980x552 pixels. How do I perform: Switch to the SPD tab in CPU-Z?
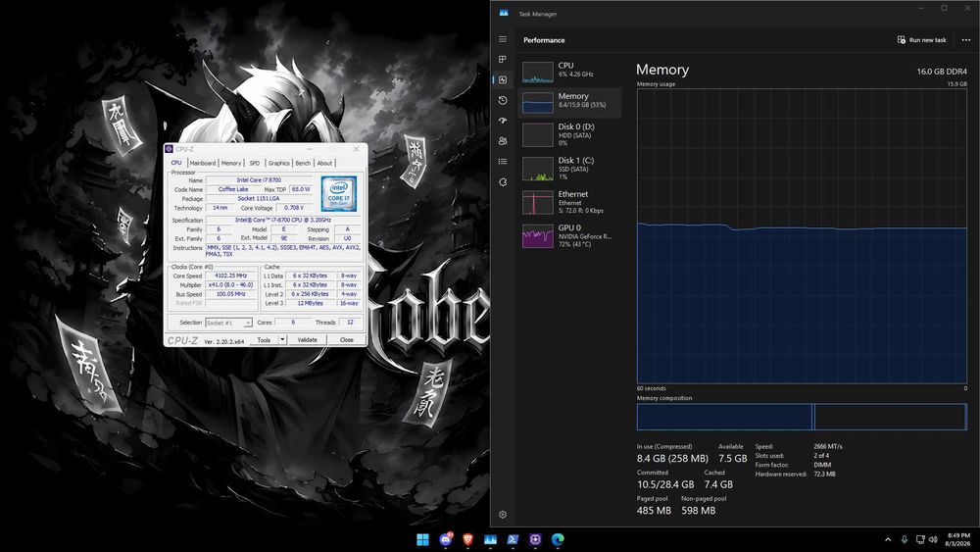click(255, 163)
